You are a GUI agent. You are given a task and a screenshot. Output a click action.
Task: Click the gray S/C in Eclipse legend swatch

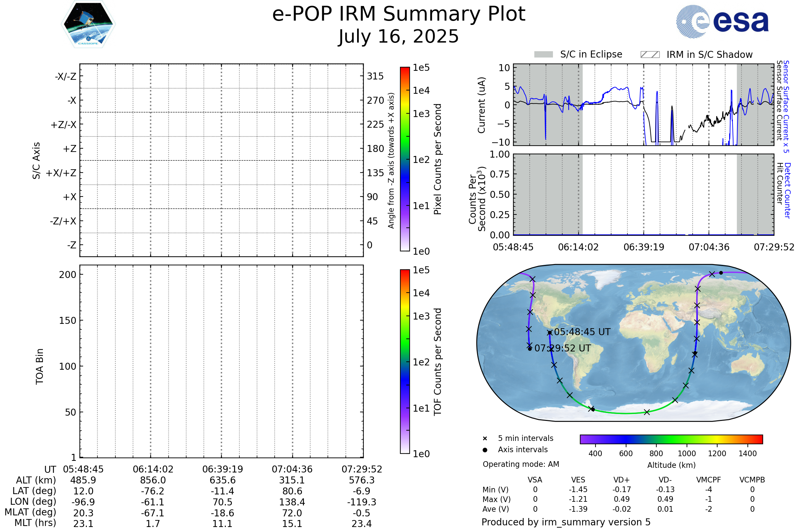(x=544, y=55)
